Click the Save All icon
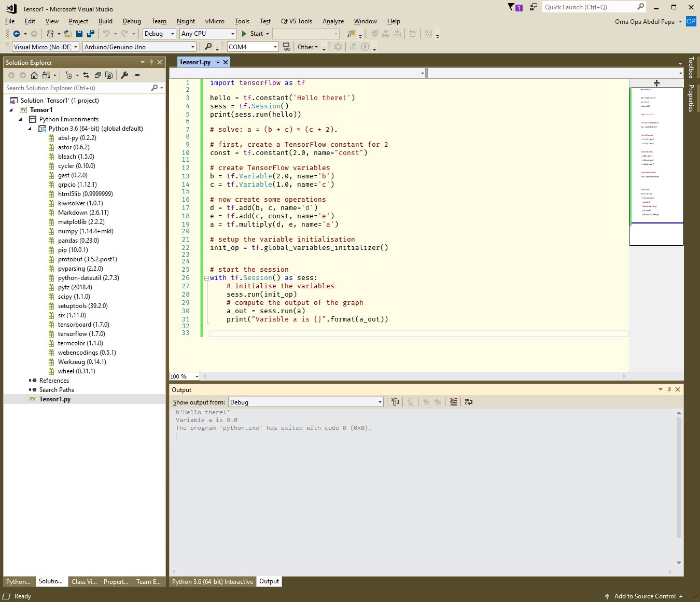Viewport: 700px width, 602px height. tap(91, 34)
